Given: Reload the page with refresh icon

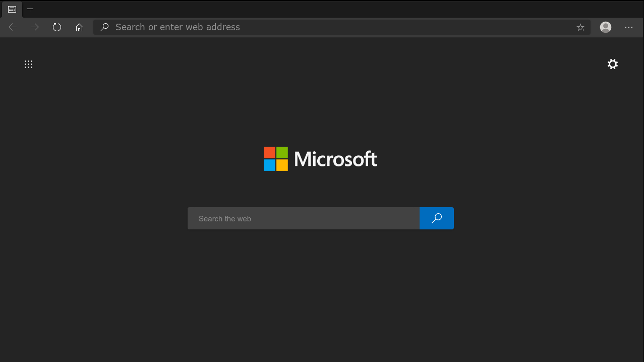Looking at the screenshot, I should [x=57, y=27].
